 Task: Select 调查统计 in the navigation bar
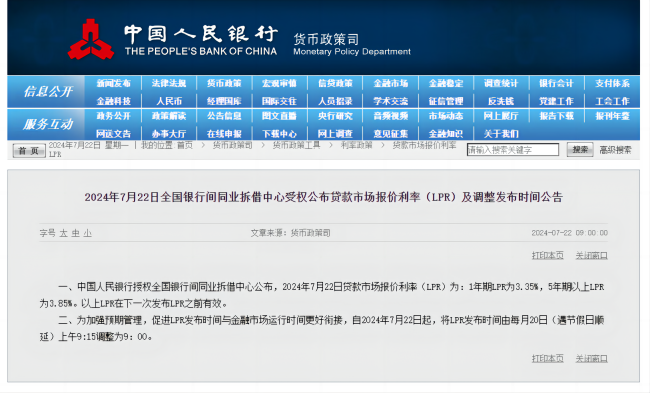click(x=501, y=83)
